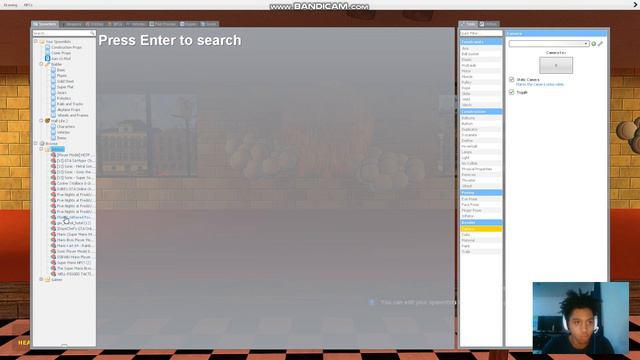Viewport: 640px width, 360px height.
Task: Click the Half-Life 2 game icon
Action: pos(47,121)
